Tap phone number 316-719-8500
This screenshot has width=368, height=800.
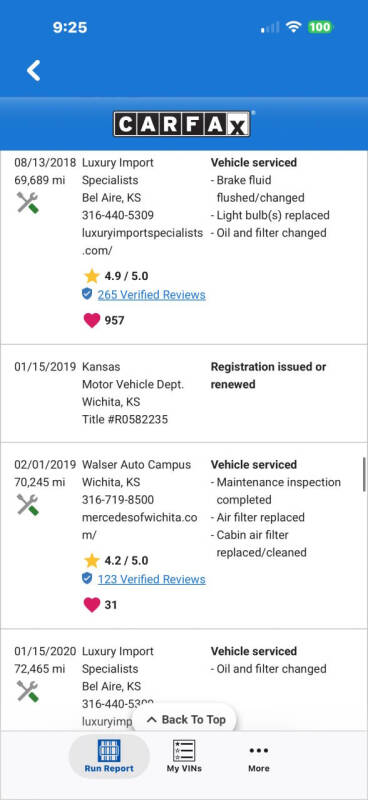click(118, 499)
